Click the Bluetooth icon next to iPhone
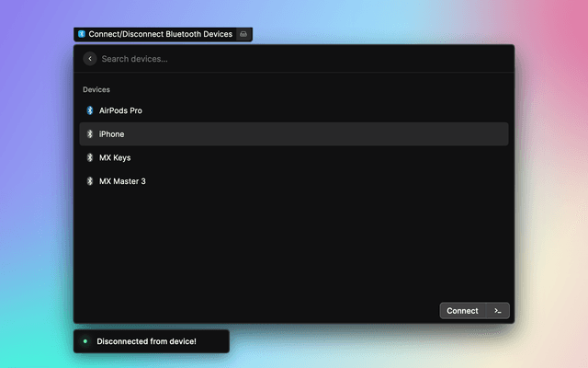This screenshot has height=368, width=588. pyautogui.click(x=90, y=134)
